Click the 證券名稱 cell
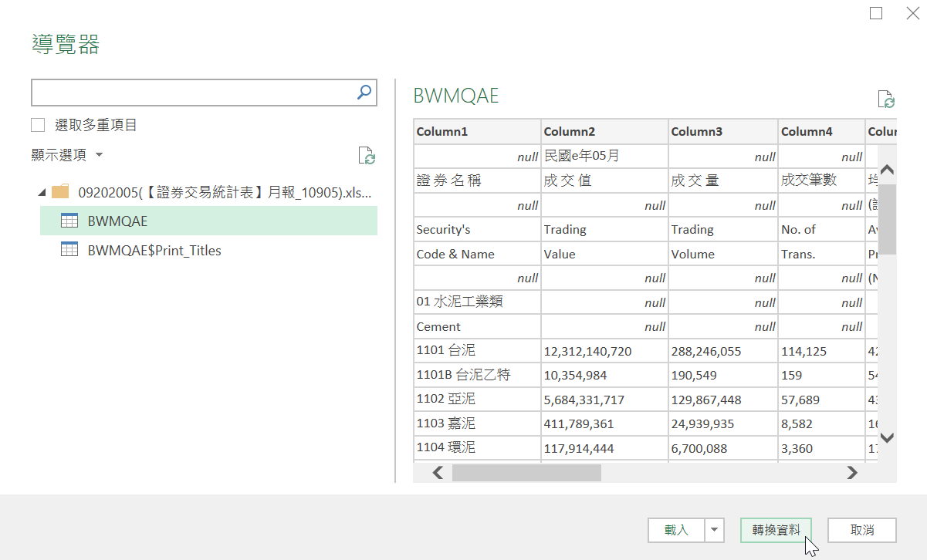This screenshot has width=927, height=560. tap(478, 180)
